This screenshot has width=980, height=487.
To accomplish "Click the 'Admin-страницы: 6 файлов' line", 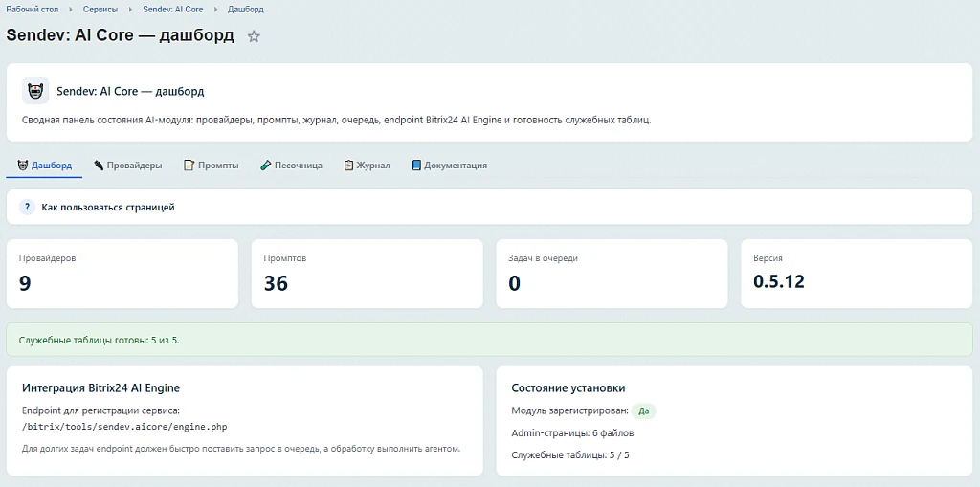I will point(572,432).
